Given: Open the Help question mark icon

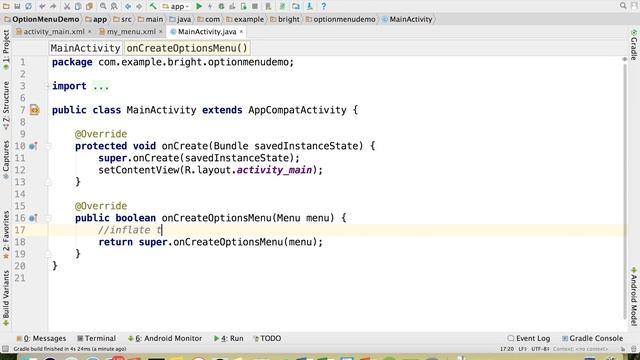Looking at the screenshot, I should click(x=323, y=6).
